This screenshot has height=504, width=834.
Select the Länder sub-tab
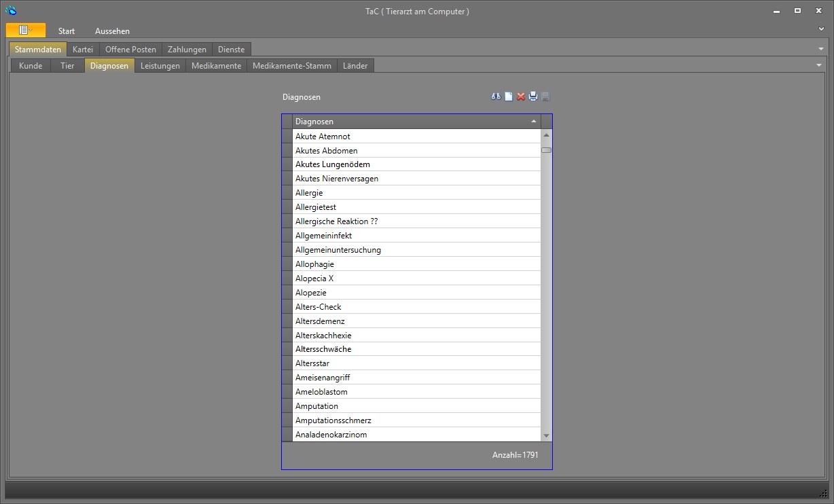pyautogui.click(x=355, y=66)
